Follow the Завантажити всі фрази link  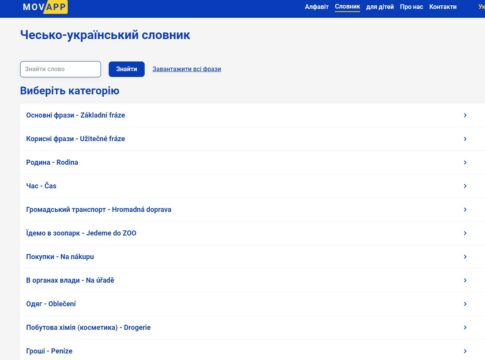click(187, 69)
